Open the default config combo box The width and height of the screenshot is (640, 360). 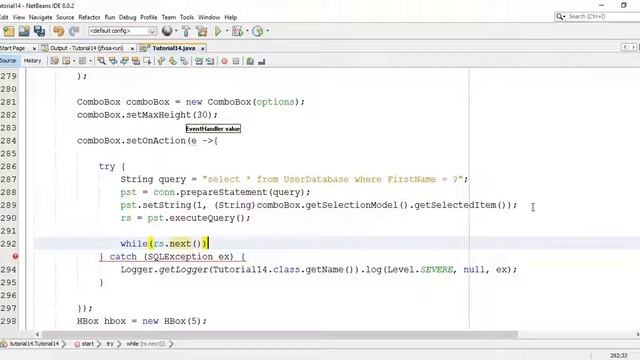click(122, 31)
